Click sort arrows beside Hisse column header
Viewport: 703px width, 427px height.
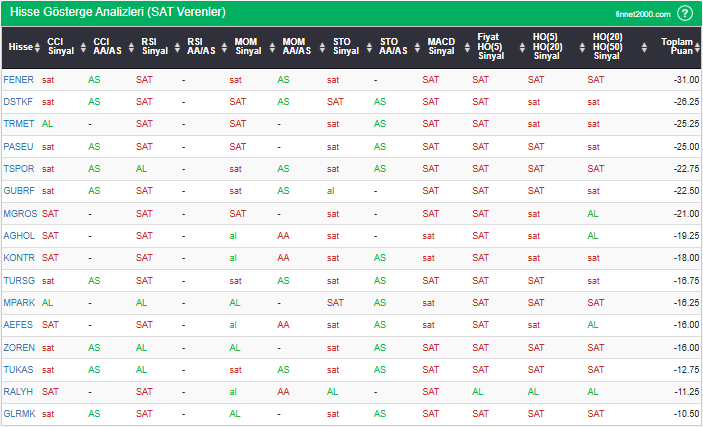pos(38,47)
